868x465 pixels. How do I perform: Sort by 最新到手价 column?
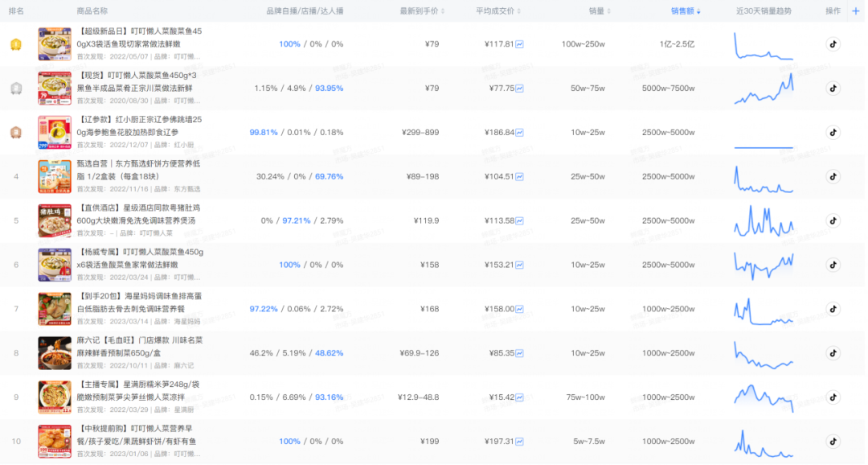[424, 11]
